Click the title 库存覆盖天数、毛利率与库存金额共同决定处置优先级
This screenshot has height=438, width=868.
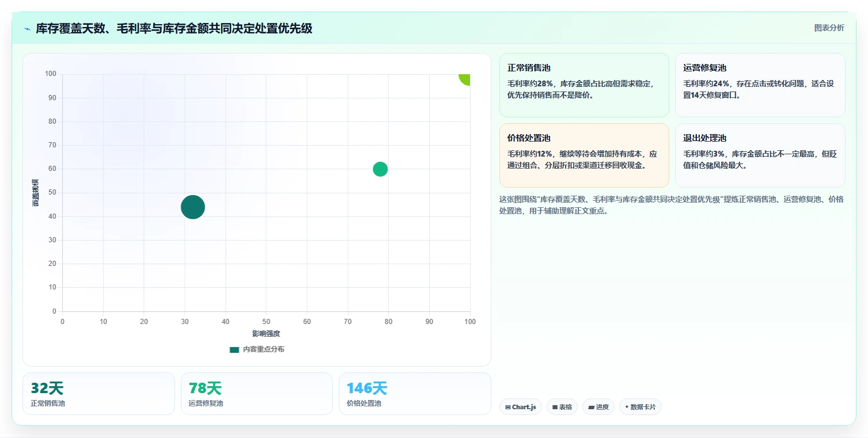[174, 28]
